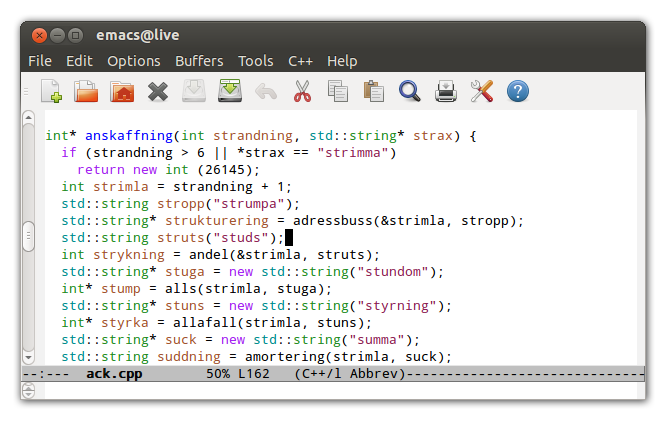
Task: Cut selection using the scissors icon
Action: (x=302, y=92)
